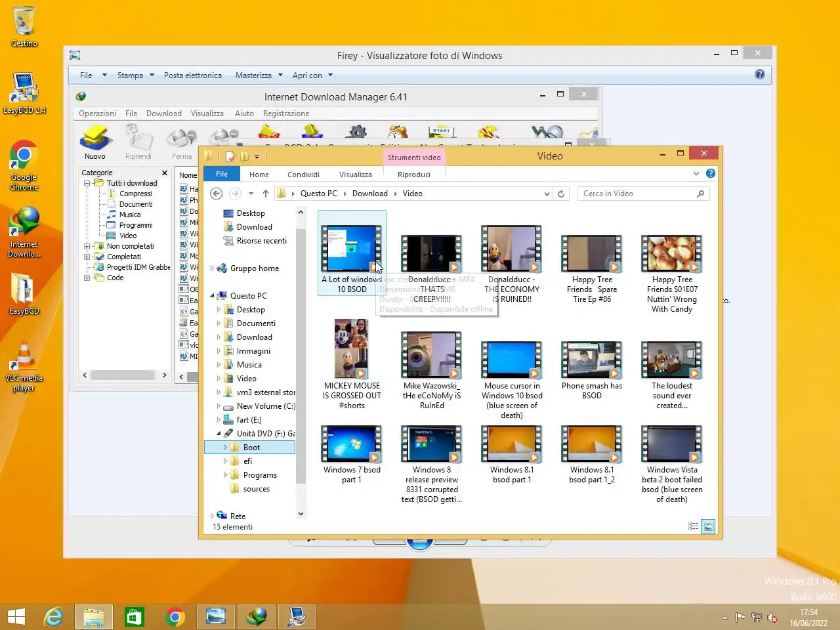Screen dimensions: 840x630
Task: Open the Masterizza dropdown menu
Action: 259,75
